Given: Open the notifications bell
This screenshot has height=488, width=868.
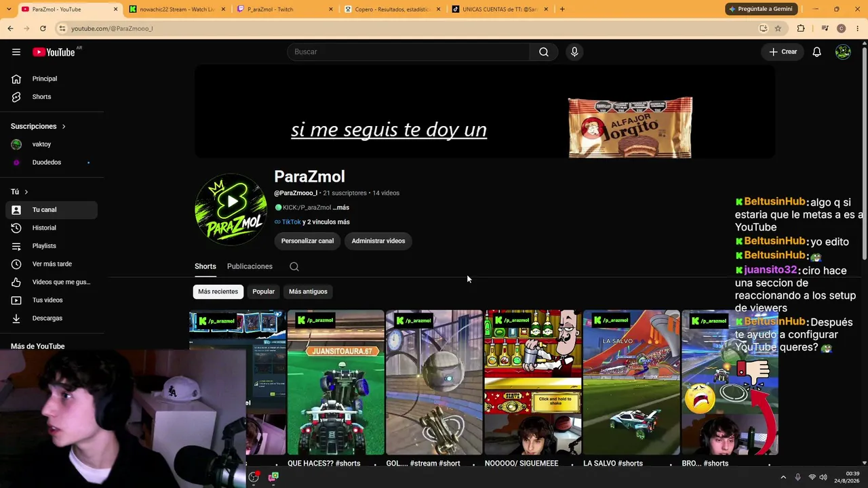Looking at the screenshot, I should [x=817, y=52].
